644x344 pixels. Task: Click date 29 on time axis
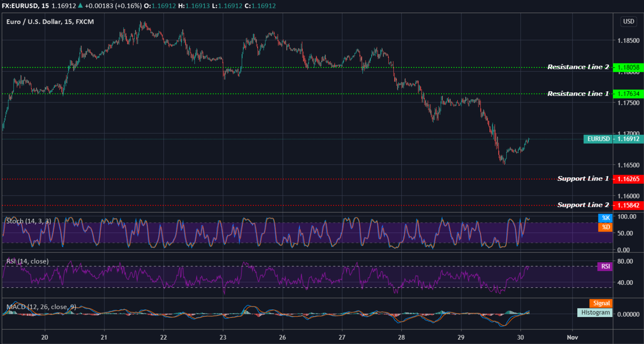click(461, 337)
